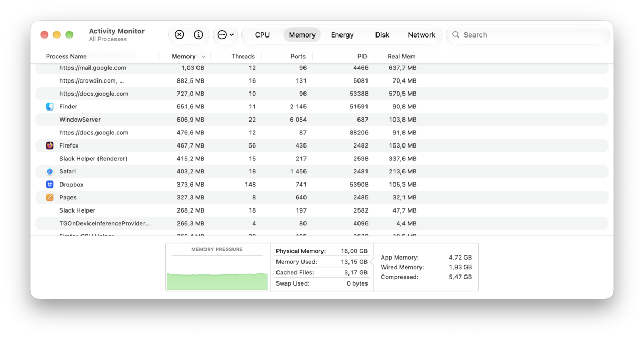Viewport: 644px width, 339px height.
Task: Select the Firefox process name
Action: [x=69, y=145]
